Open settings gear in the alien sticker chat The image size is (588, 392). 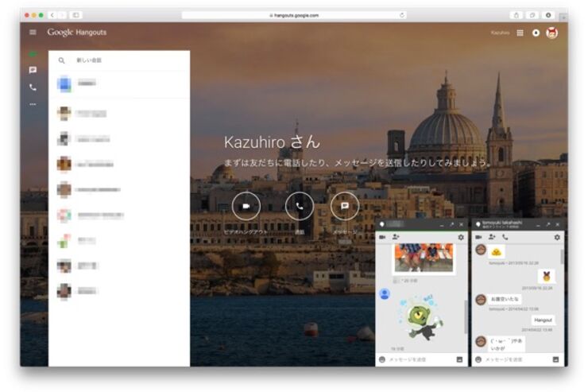461,237
